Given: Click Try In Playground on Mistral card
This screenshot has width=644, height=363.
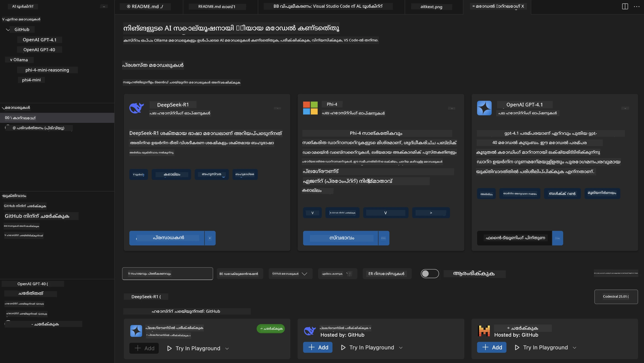Looking at the screenshot, I should tap(545, 348).
